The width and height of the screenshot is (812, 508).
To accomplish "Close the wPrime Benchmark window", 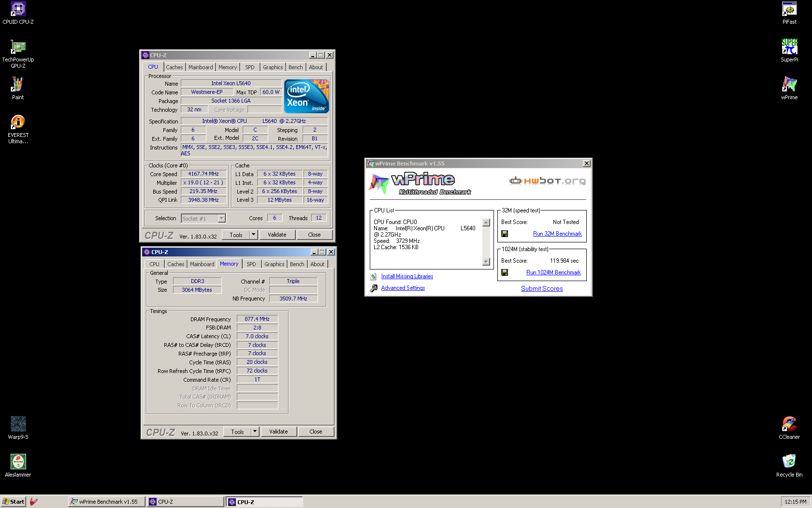I will tap(587, 164).
